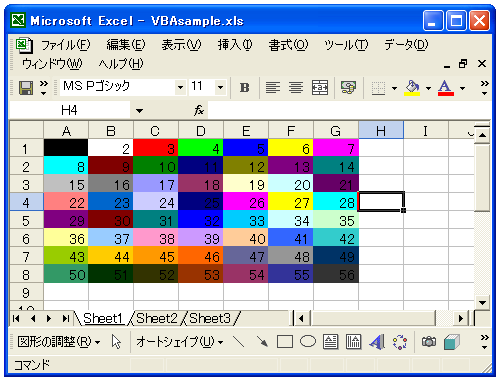
Task: Click in the formula bar input
Action: pyautogui.click(x=348, y=110)
